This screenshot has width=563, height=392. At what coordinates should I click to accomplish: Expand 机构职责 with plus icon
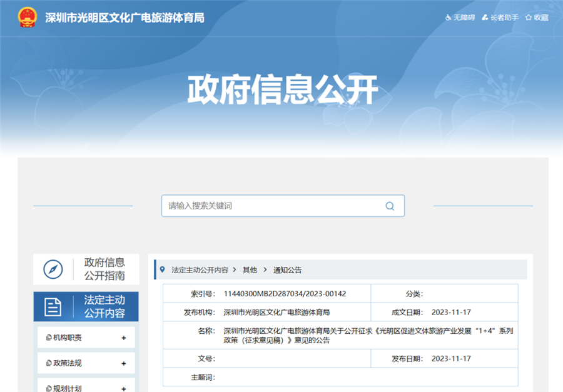coord(123,338)
